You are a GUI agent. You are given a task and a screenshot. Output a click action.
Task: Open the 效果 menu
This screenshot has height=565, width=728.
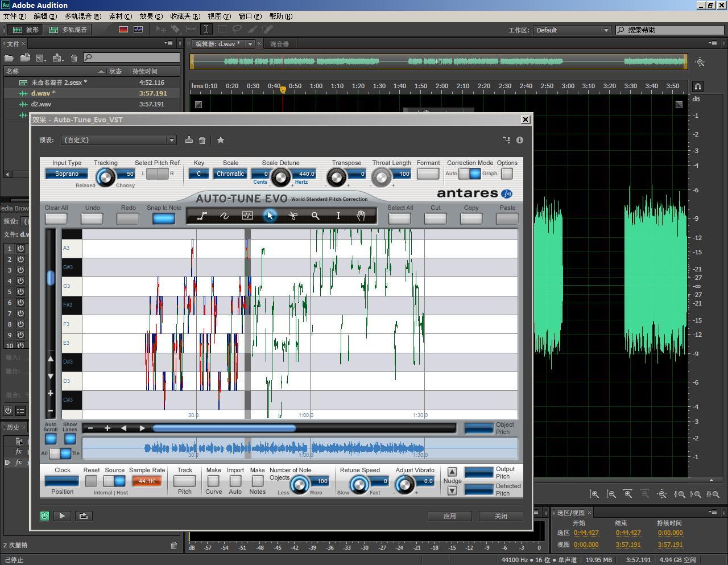tap(151, 17)
